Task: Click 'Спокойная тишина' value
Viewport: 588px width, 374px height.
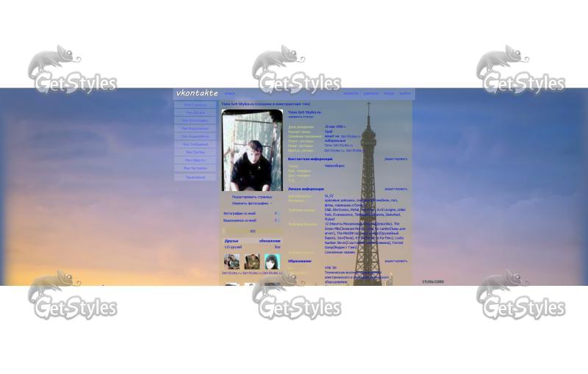Action: pos(340,253)
